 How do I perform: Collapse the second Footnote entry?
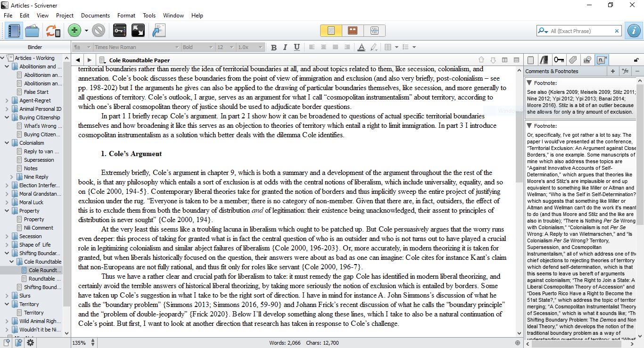(x=530, y=126)
